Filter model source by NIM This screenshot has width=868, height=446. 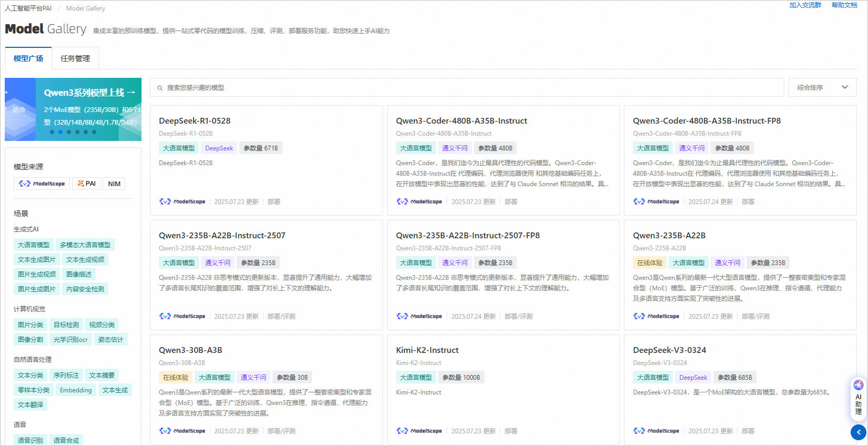click(x=114, y=184)
